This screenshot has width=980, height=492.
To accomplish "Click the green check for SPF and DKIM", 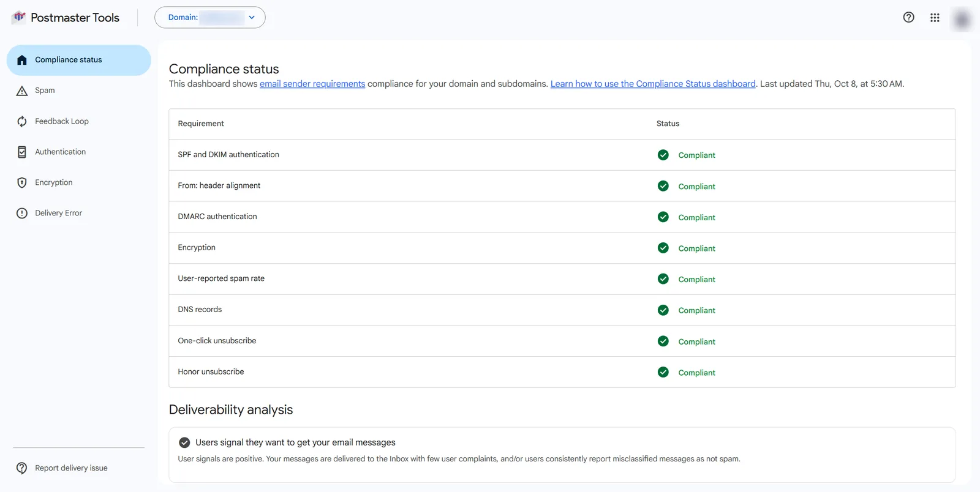I will [x=663, y=155].
